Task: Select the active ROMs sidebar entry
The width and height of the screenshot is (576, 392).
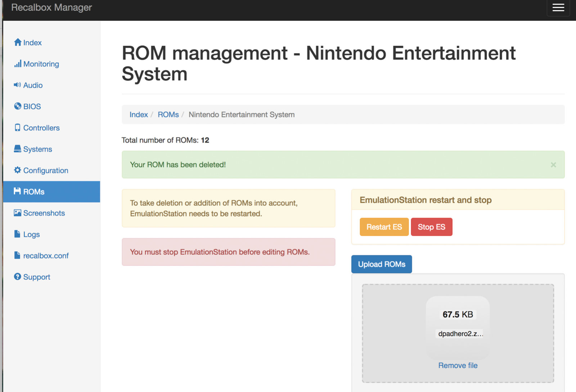Action: point(34,192)
